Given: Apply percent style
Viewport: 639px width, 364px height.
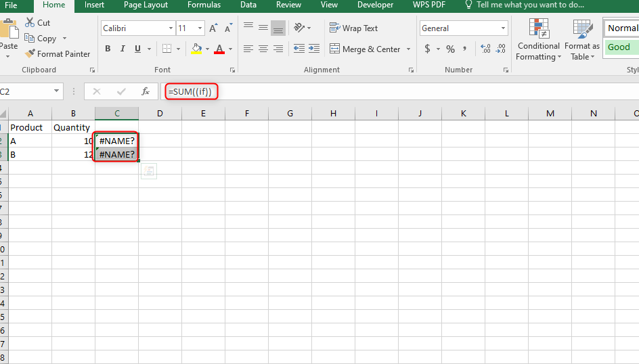Looking at the screenshot, I should pos(450,49).
